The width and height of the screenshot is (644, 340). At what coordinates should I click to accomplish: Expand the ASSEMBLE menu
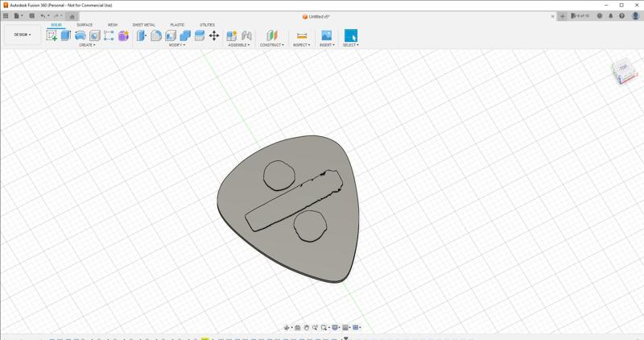point(238,45)
